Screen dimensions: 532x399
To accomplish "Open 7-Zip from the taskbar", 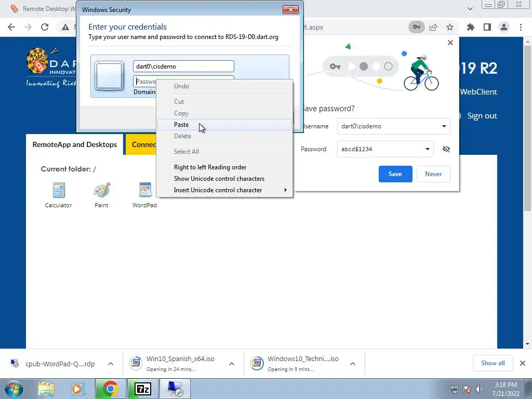I will [x=143, y=389].
